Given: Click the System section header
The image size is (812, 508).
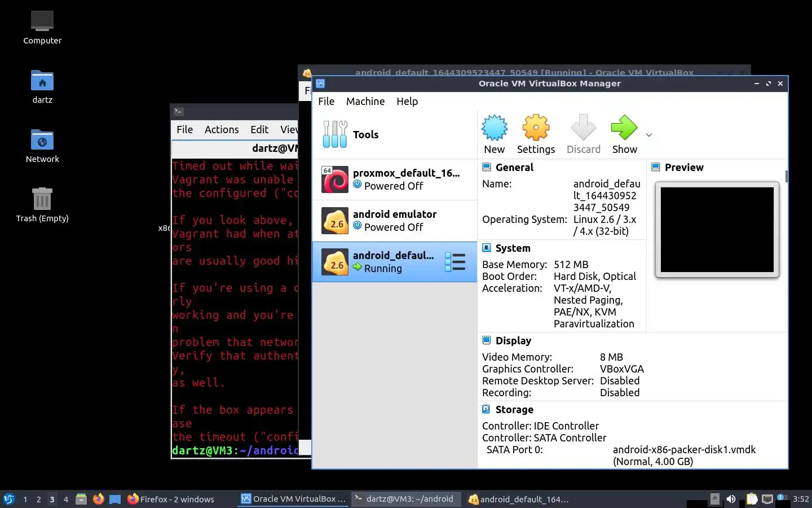Looking at the screenshot, I should click(513, 248).
